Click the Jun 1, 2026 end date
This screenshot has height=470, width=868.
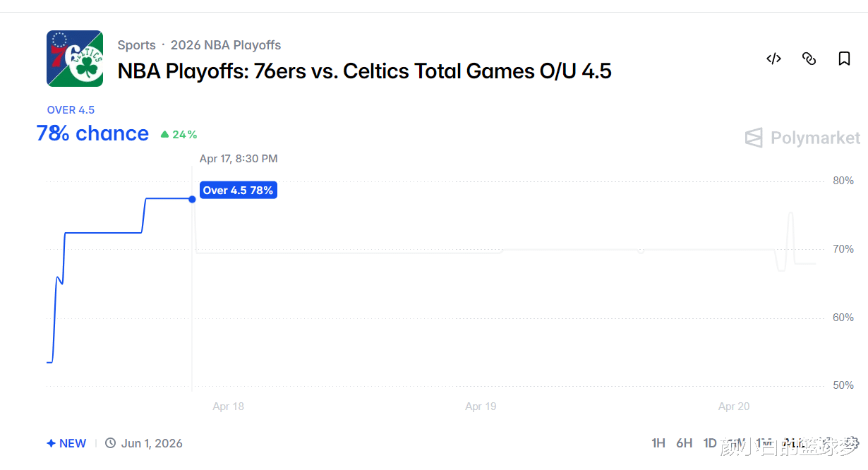click(x=152, y=443)
